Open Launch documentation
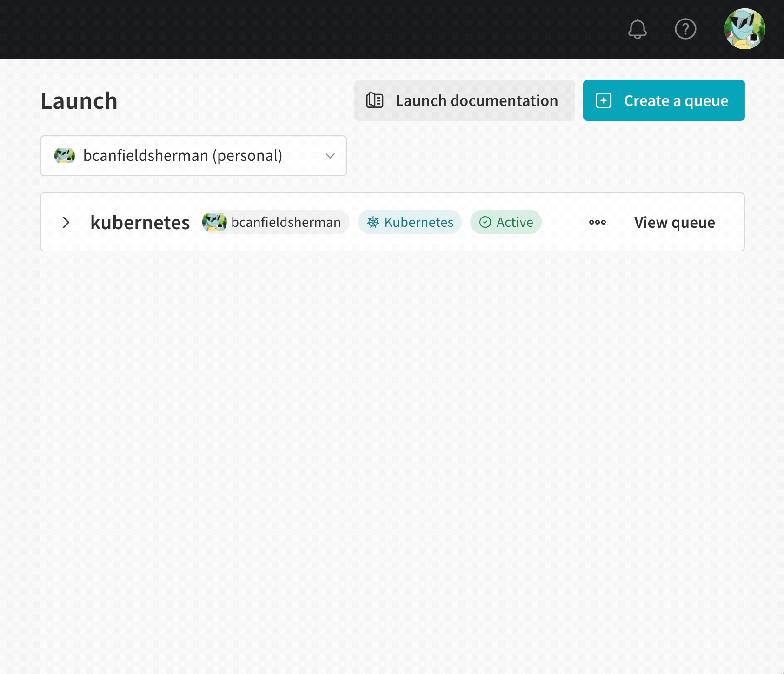This screenshot has height=674, width=784. click(464, 100)
